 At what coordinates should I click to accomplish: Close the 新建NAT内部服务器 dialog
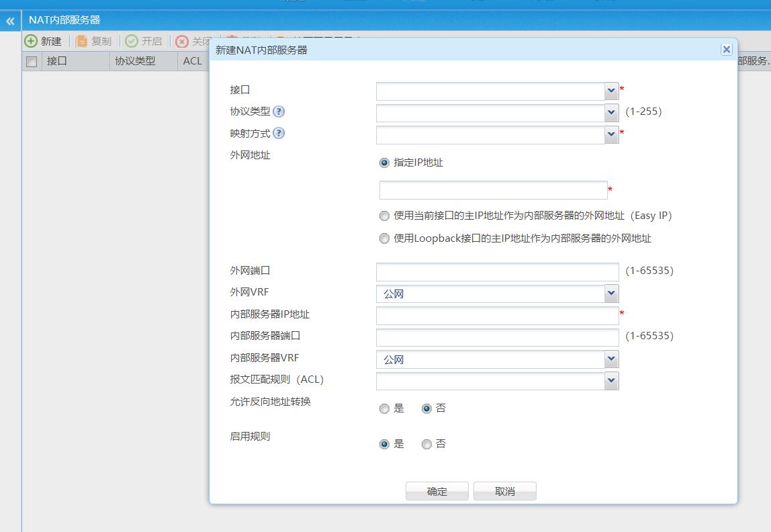(726, 50)
